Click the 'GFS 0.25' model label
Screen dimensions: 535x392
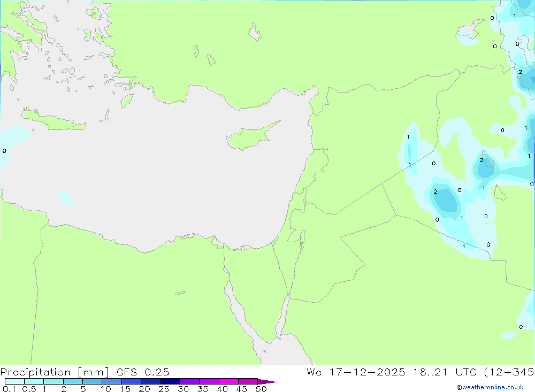[143, 372]
